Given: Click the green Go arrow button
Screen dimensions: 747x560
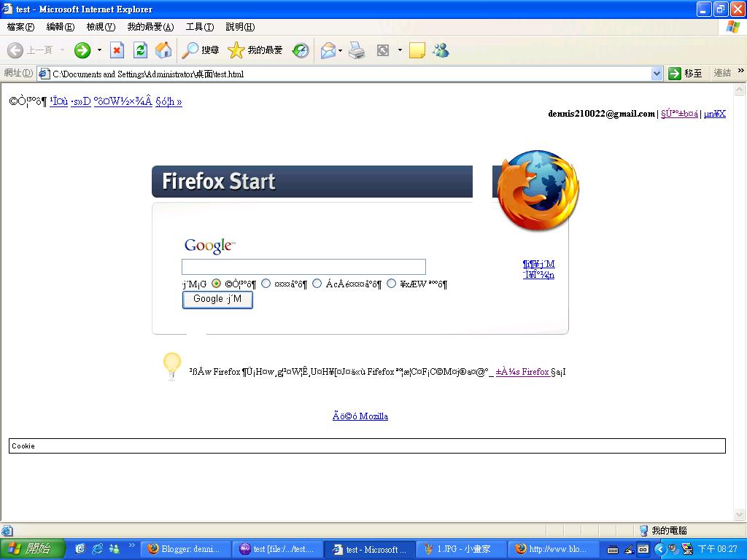Looking at the screenshot, I should tap(674, 74).
